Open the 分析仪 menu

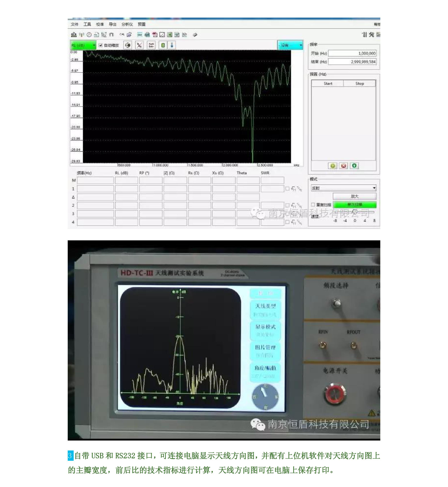coord(127,24)
